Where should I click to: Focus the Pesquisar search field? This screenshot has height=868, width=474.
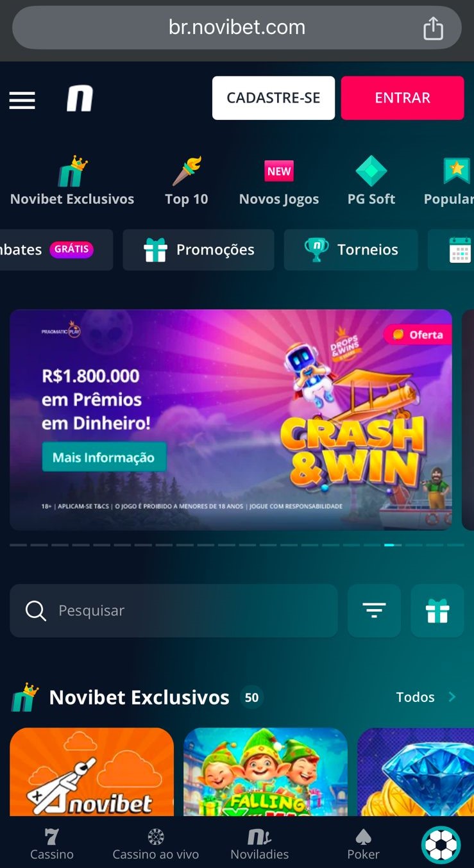[174, 610]
